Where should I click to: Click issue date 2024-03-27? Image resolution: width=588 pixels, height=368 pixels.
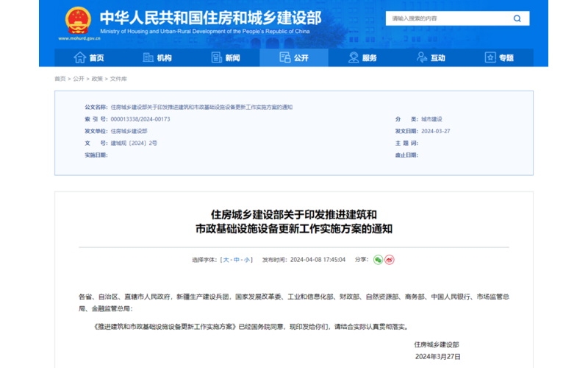click(436, 131)
